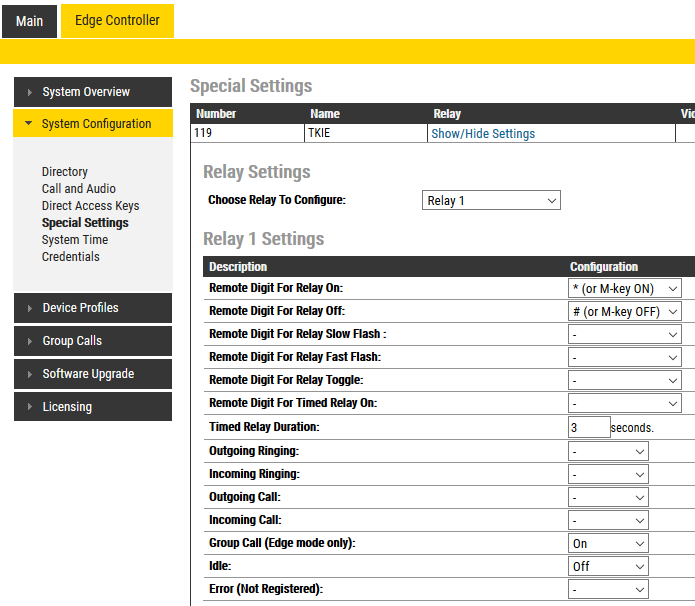This screenshot has width=695, height=606.
Task: Expand the System Overview section arrow
Action: [x=30, y=92]
